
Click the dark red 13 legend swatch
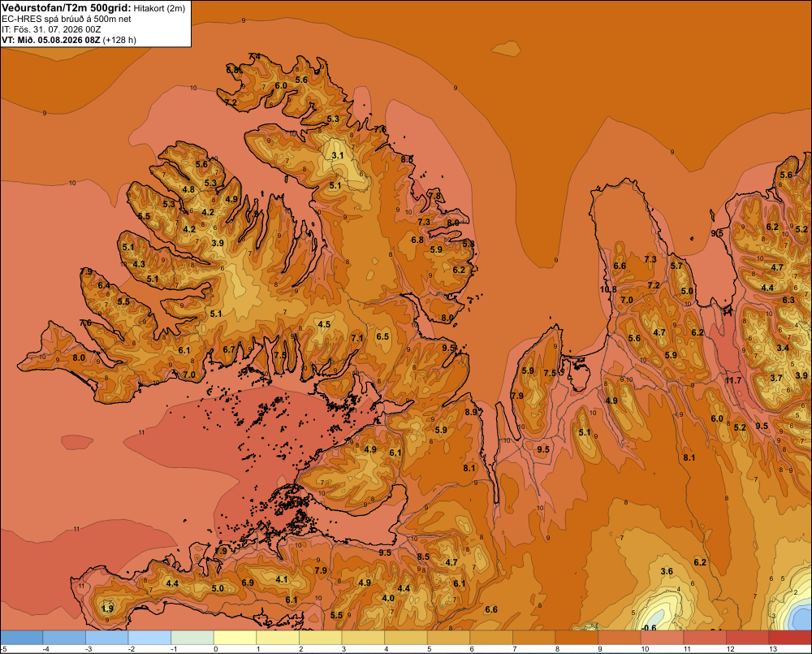pos(790,638)
